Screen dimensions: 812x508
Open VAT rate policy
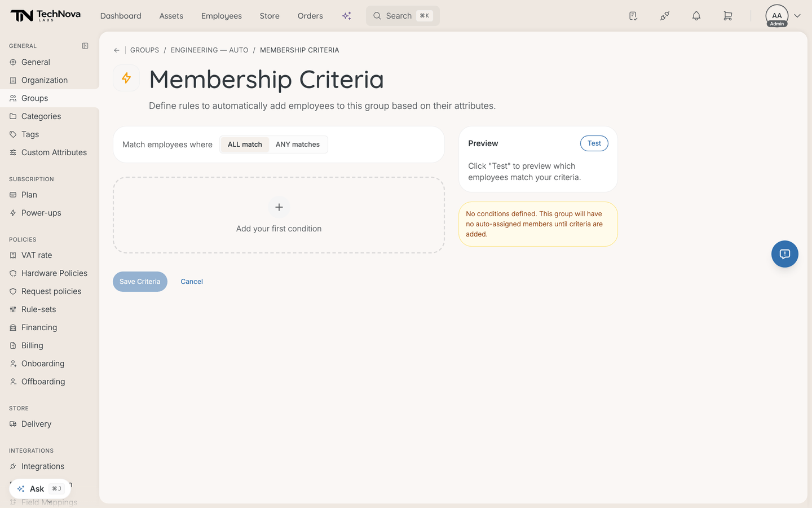coord(50,255)
